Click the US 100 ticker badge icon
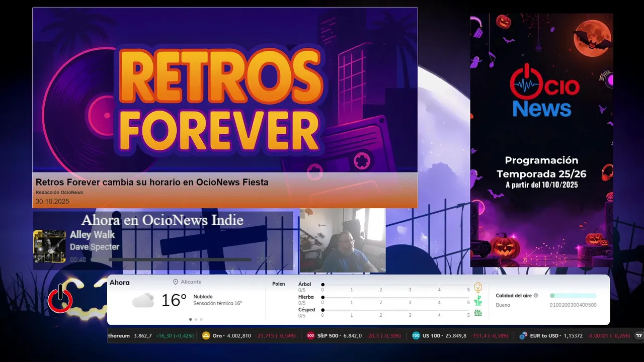The height and width of the screenshot is (362, 644). point(416,336)
